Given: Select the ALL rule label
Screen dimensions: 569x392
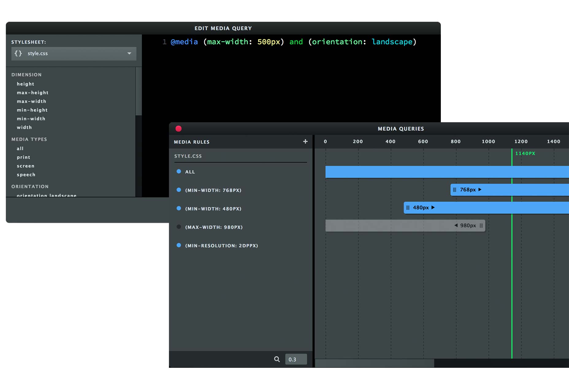Looking at the screenshot, I should (x=190, y=172).
